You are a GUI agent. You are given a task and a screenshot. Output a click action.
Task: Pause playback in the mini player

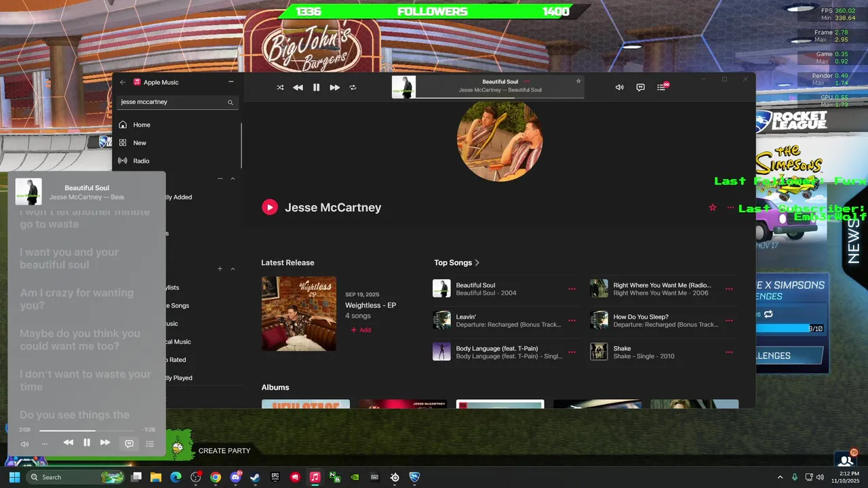87,443
